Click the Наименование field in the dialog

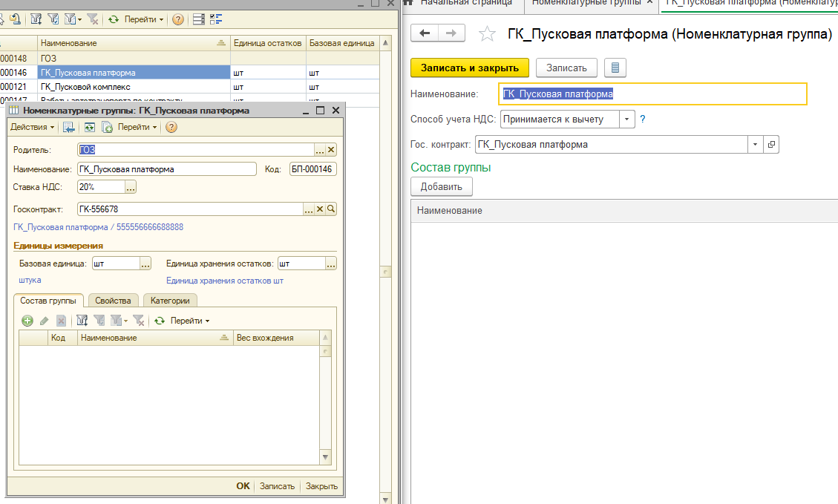(167, 169)
